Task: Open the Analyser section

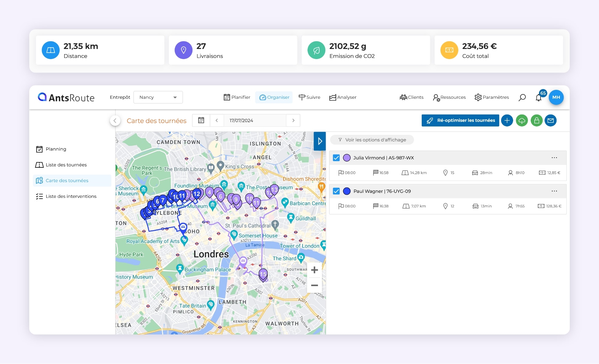Action: click(343, 97)
